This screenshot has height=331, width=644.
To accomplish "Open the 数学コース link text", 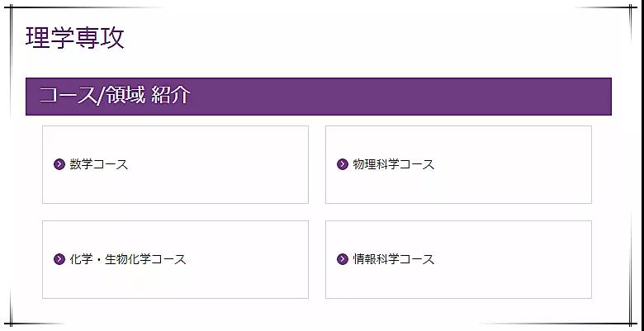I will click(99, 164).
